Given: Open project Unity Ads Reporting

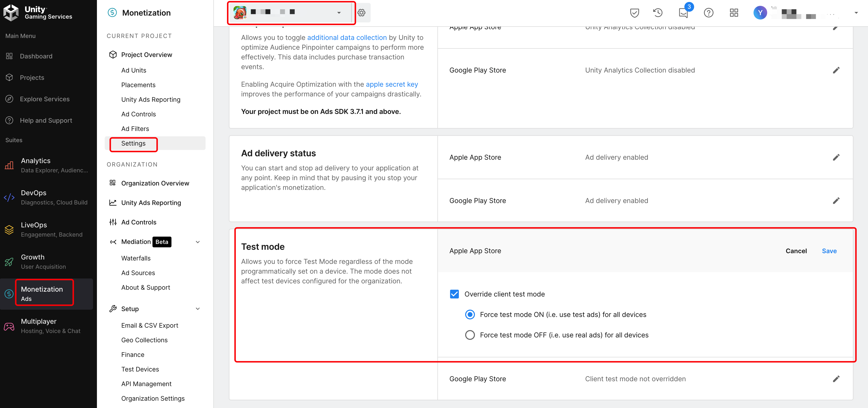Looking at the screenshot, I should point(151,99).
